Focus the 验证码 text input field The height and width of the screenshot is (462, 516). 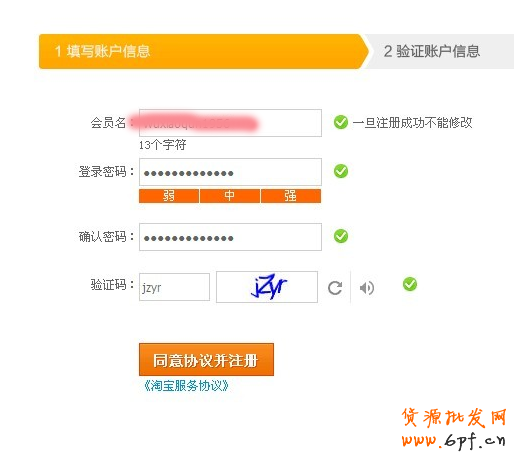click(174, 287)
